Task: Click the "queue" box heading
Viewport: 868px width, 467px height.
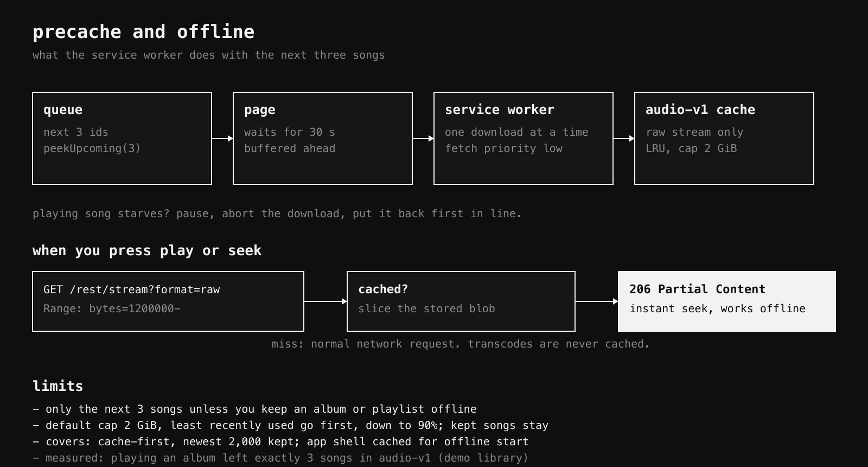Action: coord(63,110)
